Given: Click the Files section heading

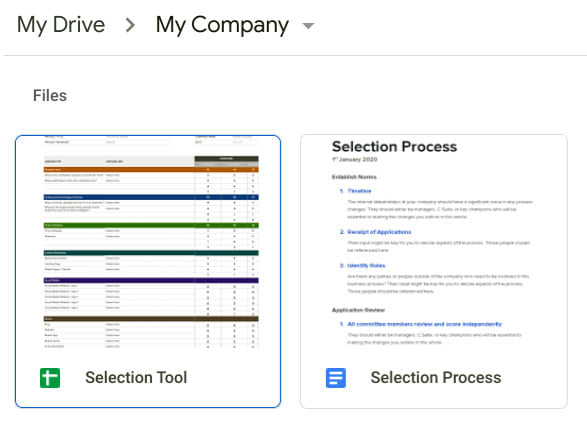Looking at the screenshot, I should pos(50,95).
